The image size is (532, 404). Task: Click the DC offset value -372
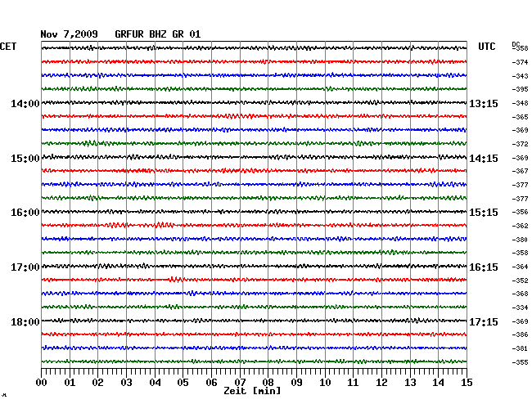(x=520, y=144)
